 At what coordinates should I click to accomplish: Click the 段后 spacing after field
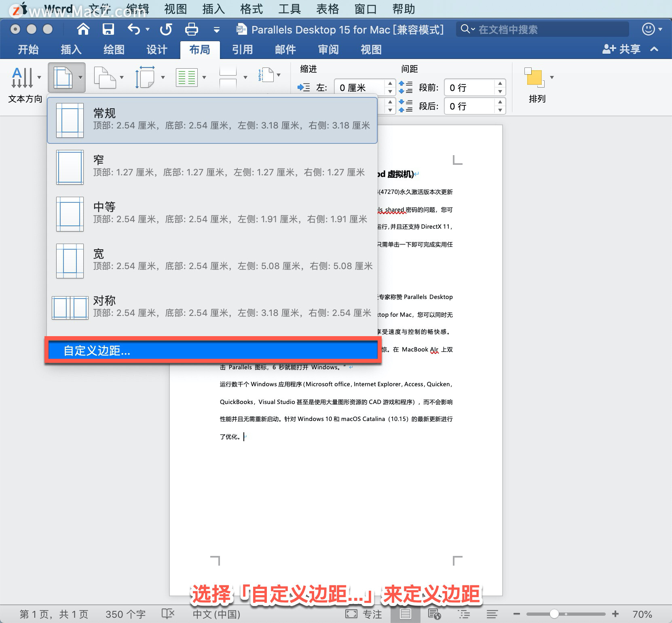(x=469, y=106)
